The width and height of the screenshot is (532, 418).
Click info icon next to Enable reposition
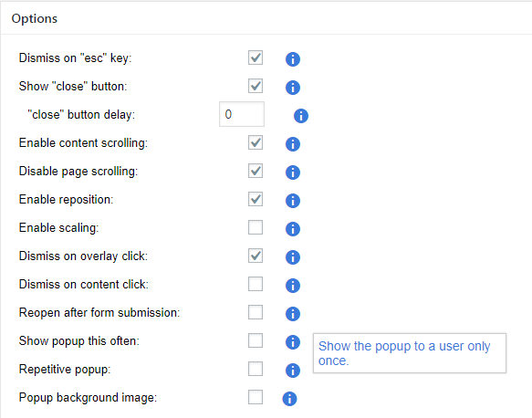coord(293,201)
